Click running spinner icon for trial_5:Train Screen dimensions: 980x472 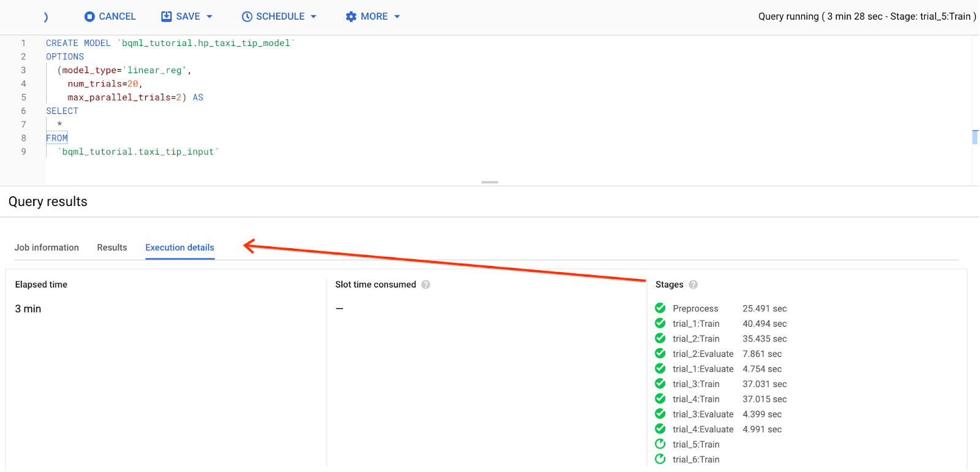tap(660, 444)
